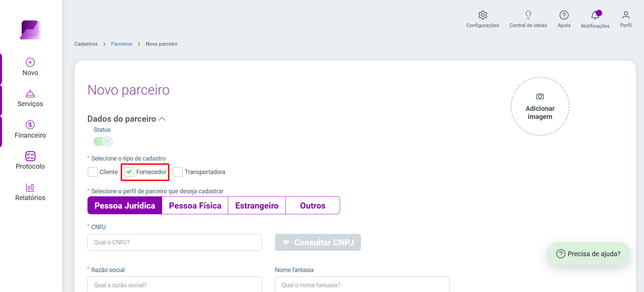
Task: Open the Configurações gear icon
Action: pyautogui.click(x=483, y=15)
